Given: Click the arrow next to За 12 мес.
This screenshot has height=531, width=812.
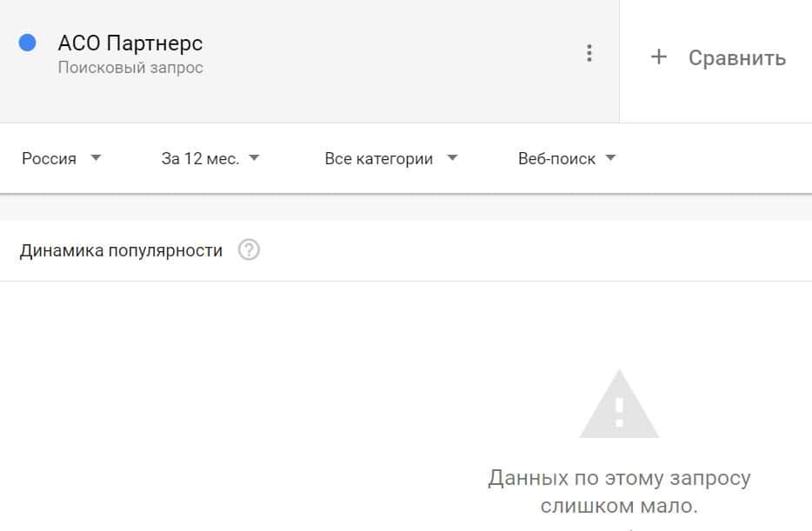Looking at the screenshot, I should click(254, 158).
